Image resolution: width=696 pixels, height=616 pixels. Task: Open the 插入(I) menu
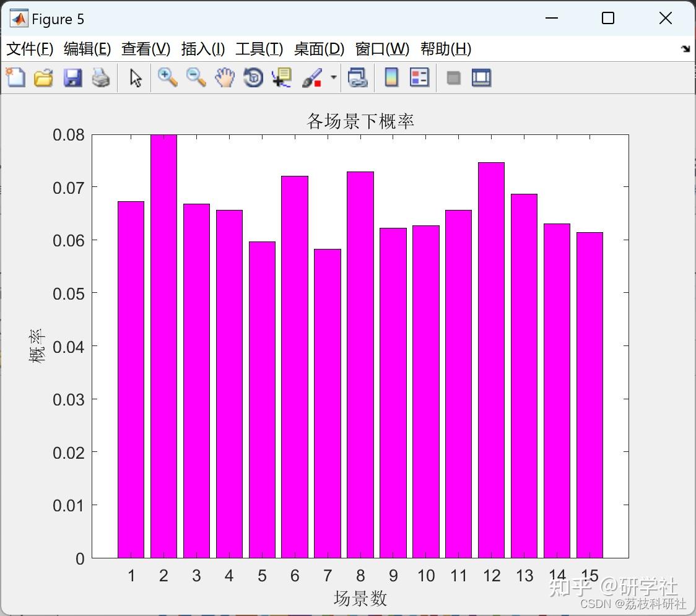(x=203, y=49)
